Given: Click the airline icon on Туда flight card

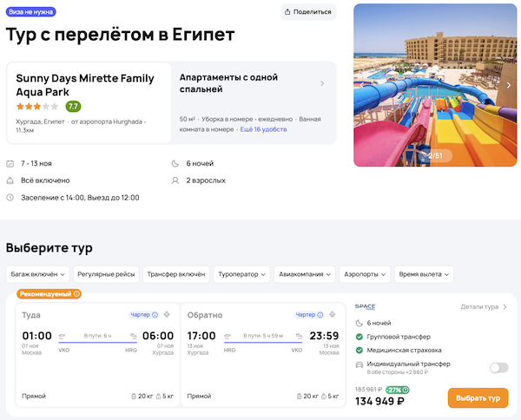Looking at the screenshot, I should point(167,315).
